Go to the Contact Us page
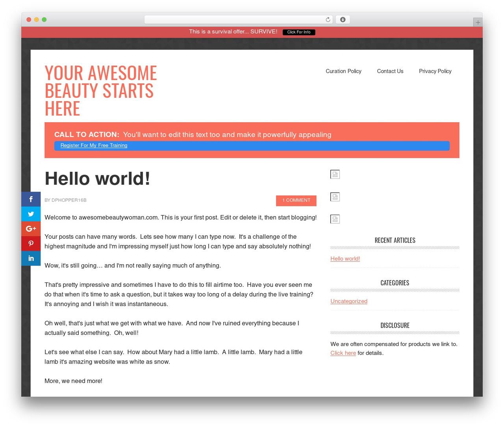The image size is (504, 427). [390, 71]
